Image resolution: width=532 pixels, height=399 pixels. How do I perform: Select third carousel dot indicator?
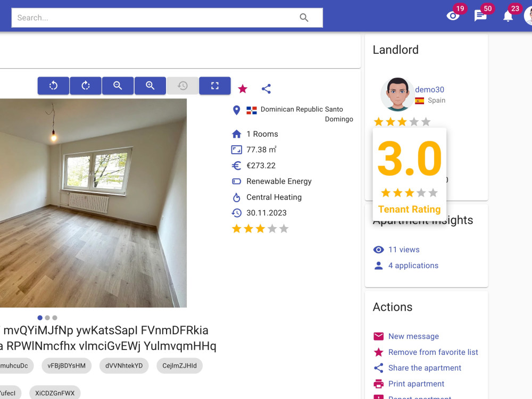pyautogui.click(x=55, y=318)
